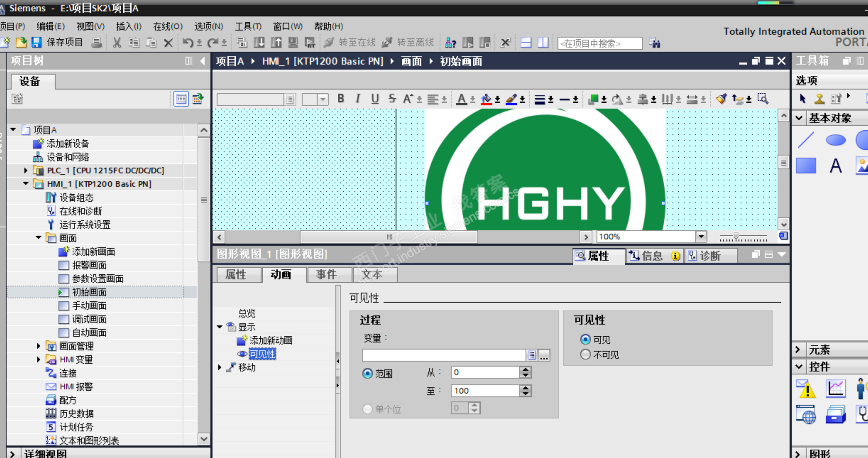
Task: Collapse the HMI_1 tree node
Action: coord(26,184)
